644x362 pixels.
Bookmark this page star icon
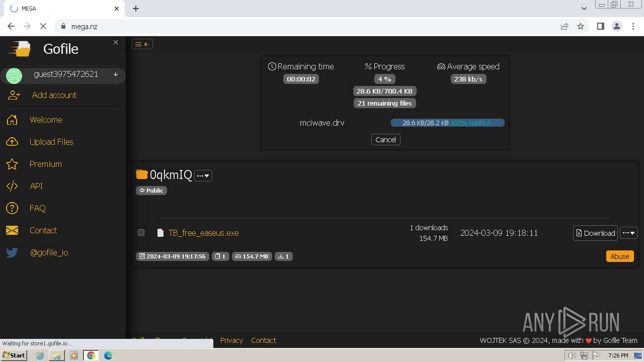(x=581, y=26)
